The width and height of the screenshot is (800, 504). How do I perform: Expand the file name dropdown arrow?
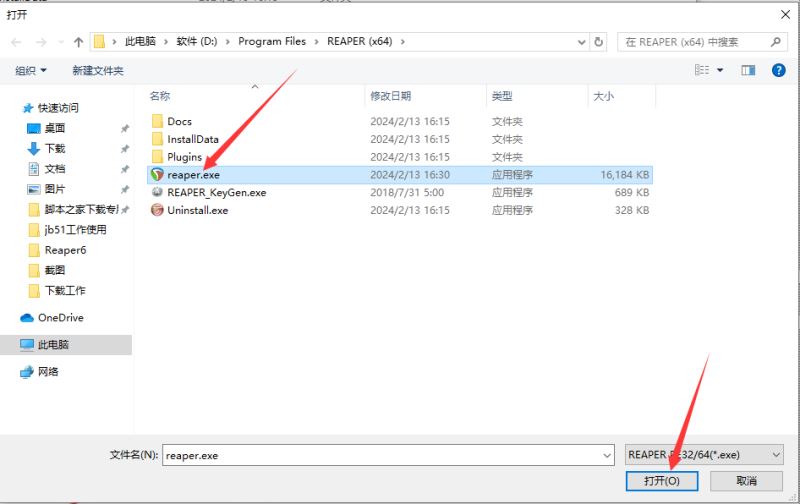[607, 455]
